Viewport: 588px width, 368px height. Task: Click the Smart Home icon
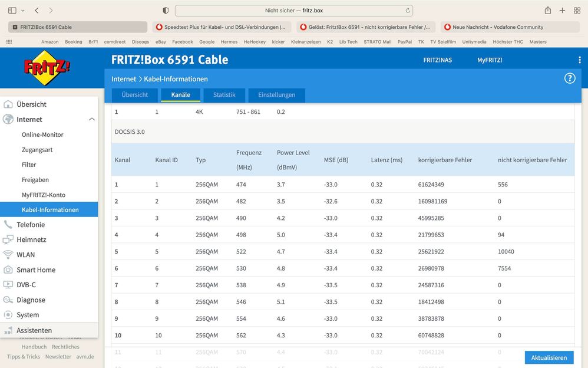[x=8, y=270]
